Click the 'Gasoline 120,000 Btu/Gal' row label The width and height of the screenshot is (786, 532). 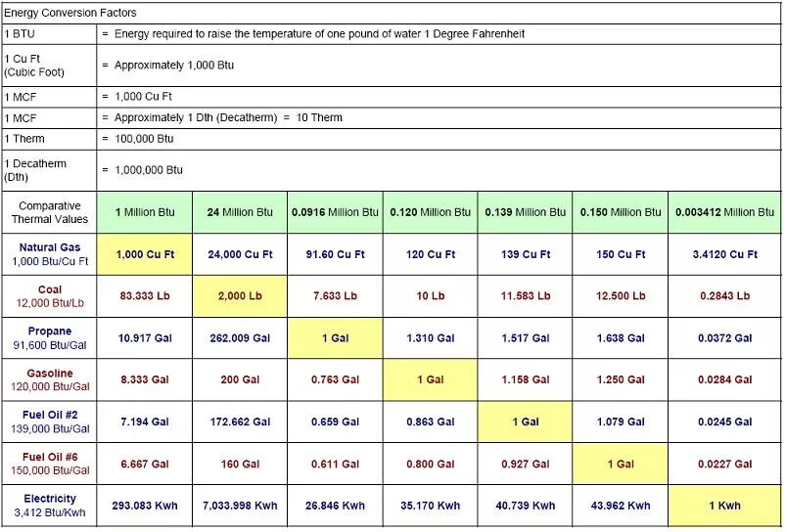tap(49, 379)
